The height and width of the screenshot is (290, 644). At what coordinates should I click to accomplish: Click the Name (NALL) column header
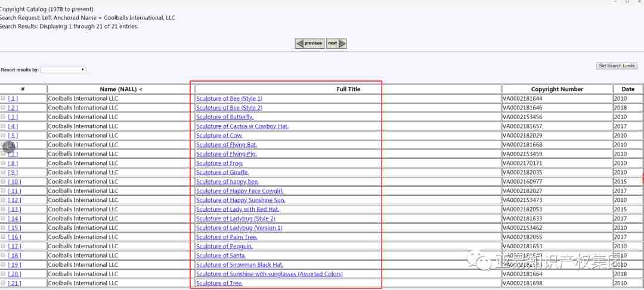(x=121, y=89)
